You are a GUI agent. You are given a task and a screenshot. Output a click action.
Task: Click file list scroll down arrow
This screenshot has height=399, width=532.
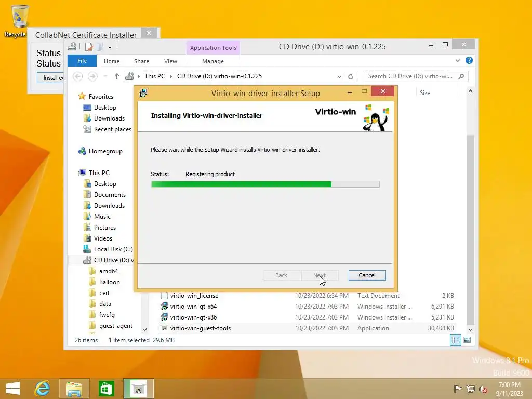pos(470,329)
